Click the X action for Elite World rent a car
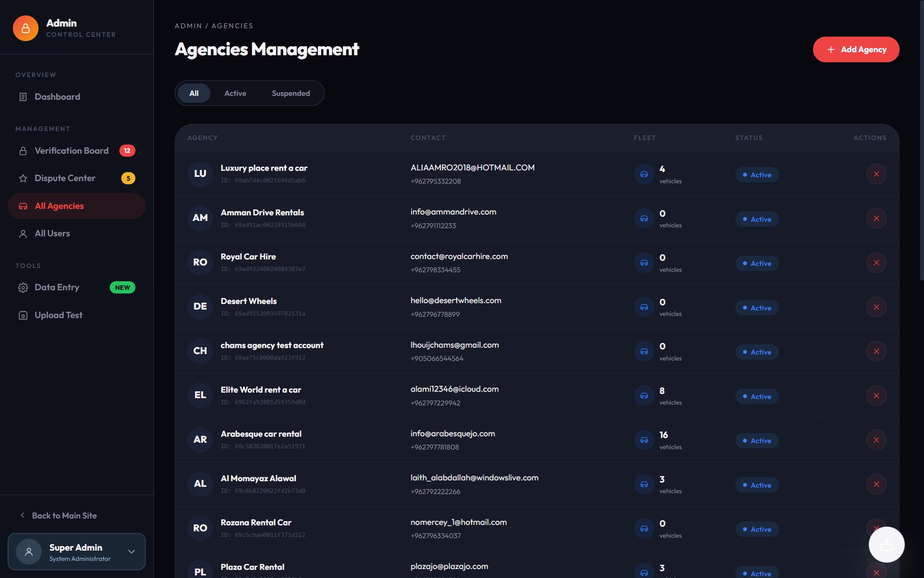This screenshot has width=924, height=578. pyautogui.click(x=876, y=396)
